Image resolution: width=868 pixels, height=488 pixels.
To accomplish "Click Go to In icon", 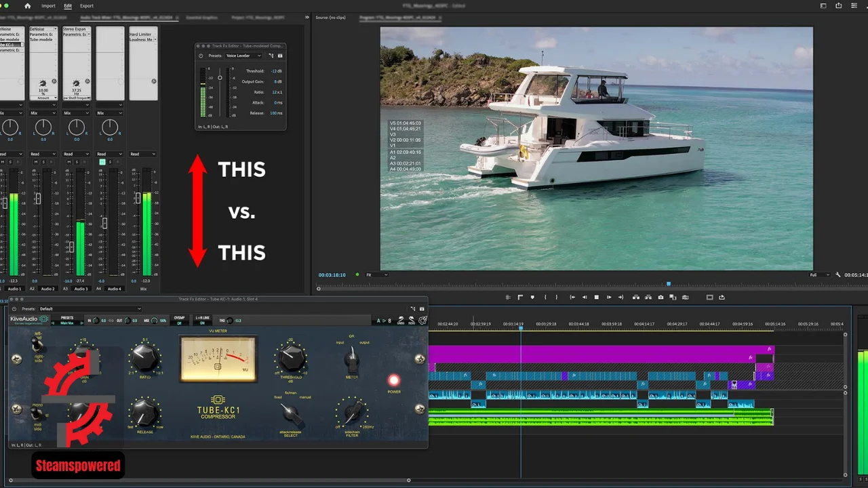I will coord(572,297).
